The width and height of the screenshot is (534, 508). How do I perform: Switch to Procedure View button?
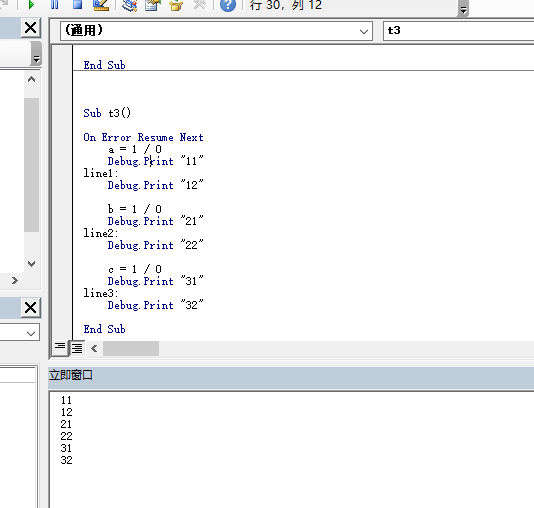tap(60, 348)
